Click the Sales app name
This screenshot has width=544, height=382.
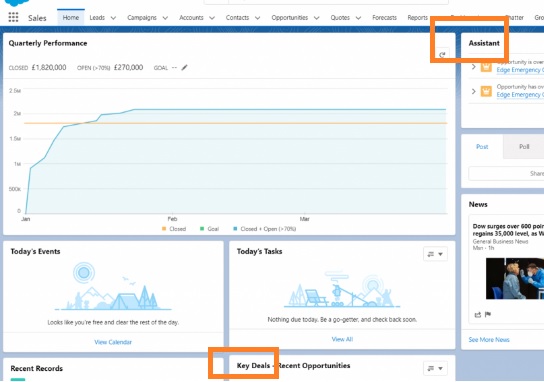(37, 18)
